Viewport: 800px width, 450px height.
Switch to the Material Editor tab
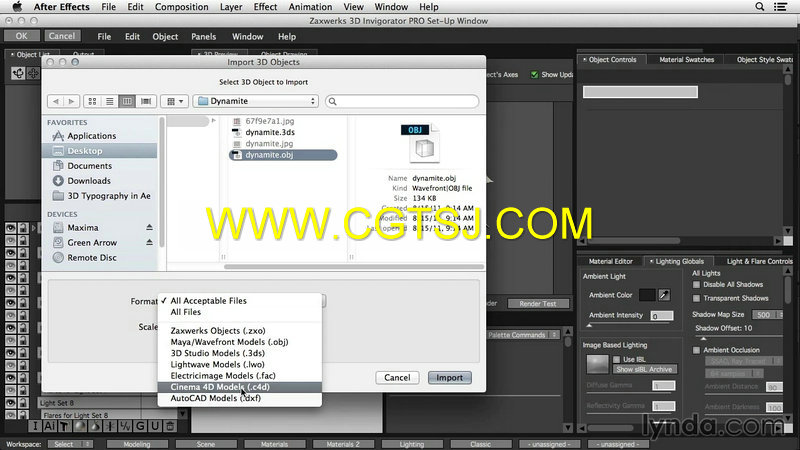pyautogui.click(x=610, y=261)
